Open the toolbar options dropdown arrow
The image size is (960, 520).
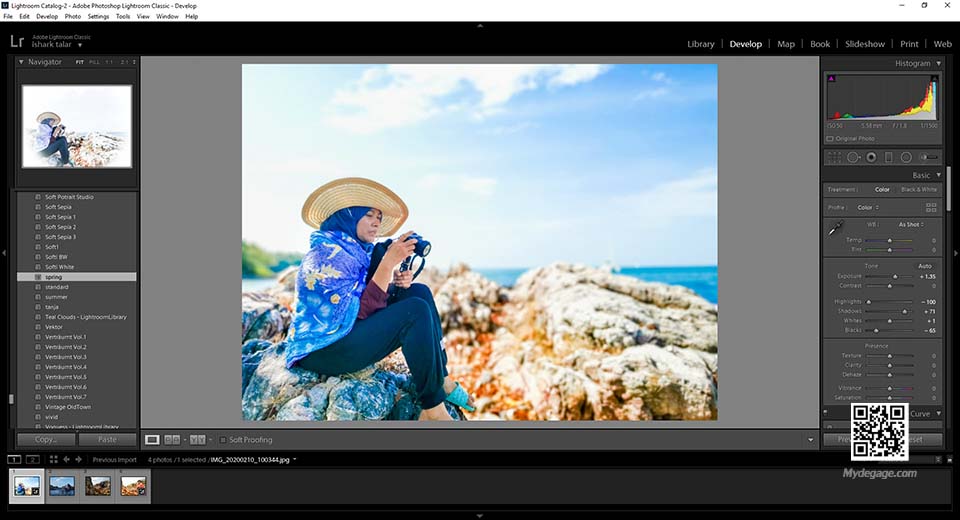(811, 440)
